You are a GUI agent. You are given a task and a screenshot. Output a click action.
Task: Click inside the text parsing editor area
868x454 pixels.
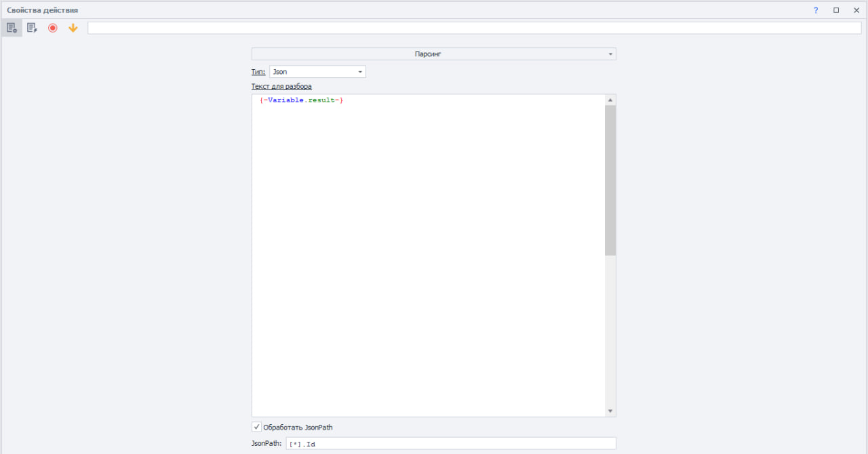(x=429, y=255)
